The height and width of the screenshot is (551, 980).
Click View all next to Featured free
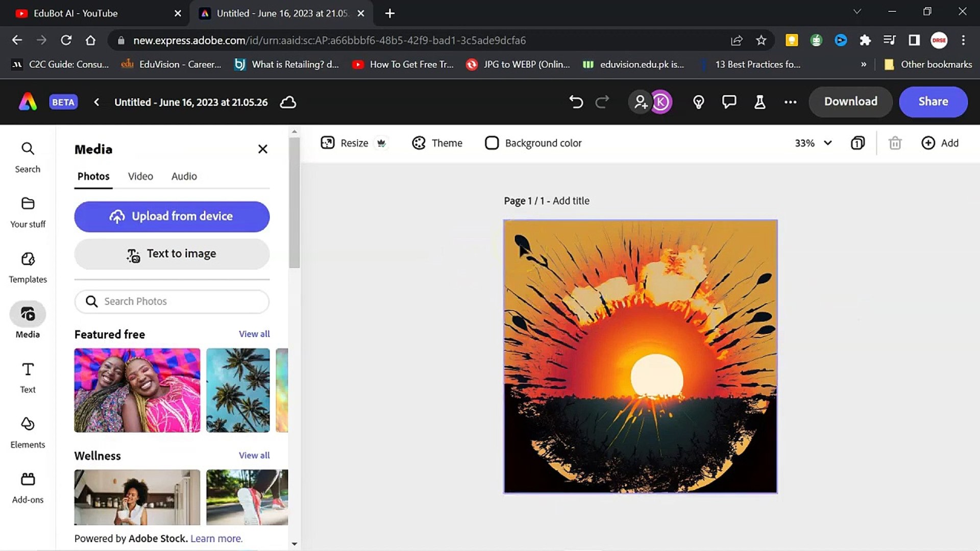pyautogui.click(x=254, y=334)
